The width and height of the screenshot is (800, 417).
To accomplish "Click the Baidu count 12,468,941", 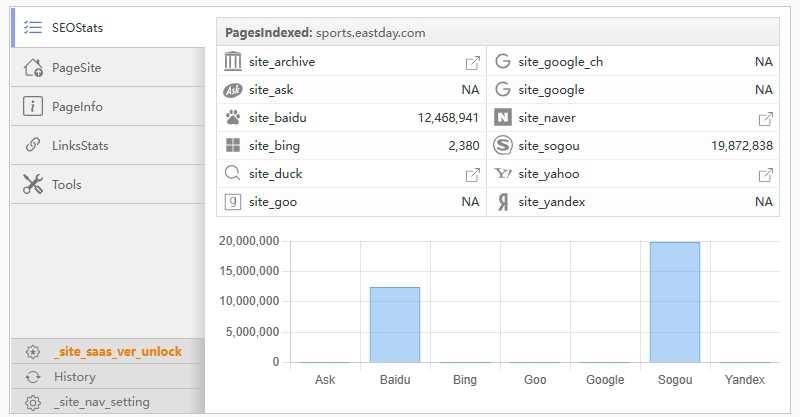I will pos(448,118).
